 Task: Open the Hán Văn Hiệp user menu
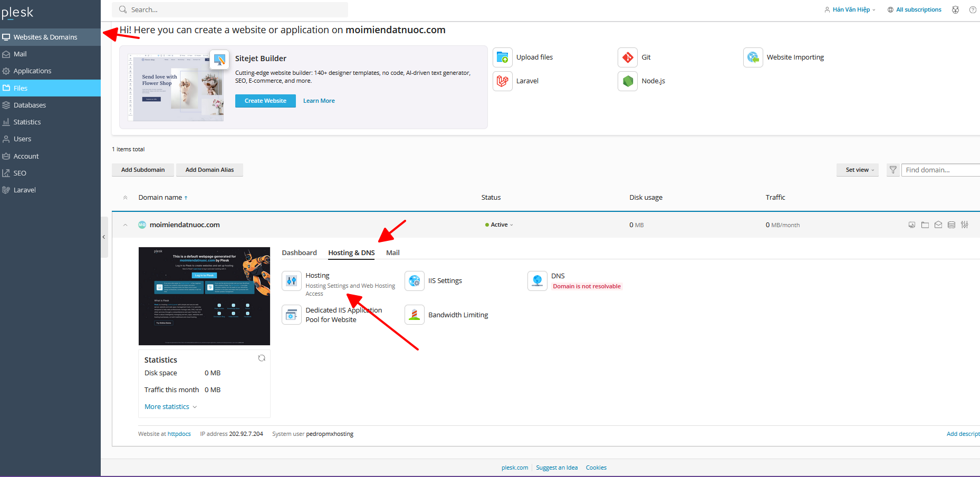850,9
